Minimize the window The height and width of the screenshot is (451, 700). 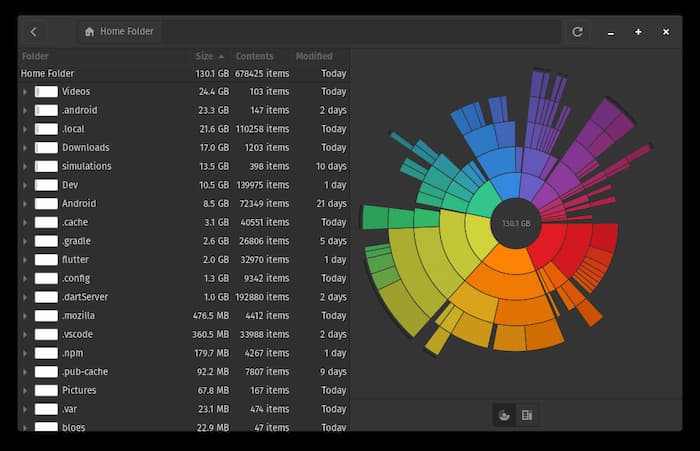[x=611, y=32]
